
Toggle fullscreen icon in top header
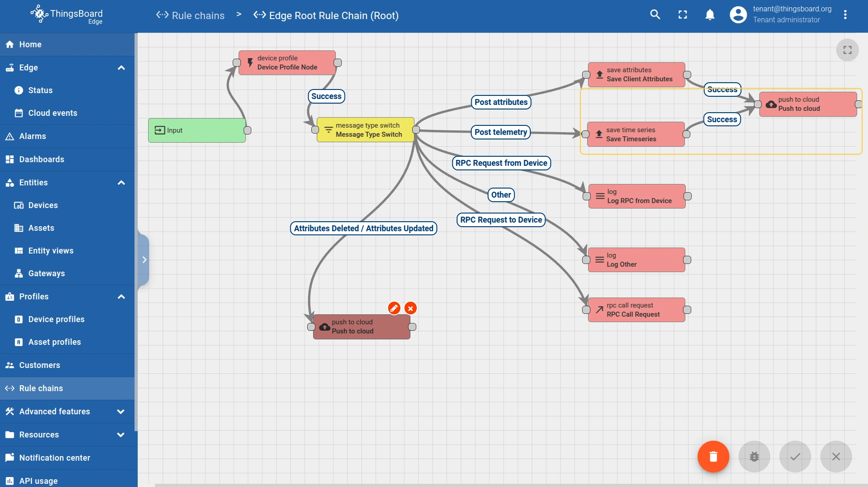(682, 15)
